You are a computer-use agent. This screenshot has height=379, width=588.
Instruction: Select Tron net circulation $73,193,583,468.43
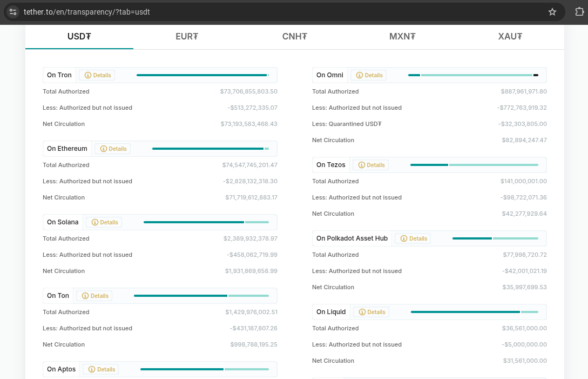249,124
